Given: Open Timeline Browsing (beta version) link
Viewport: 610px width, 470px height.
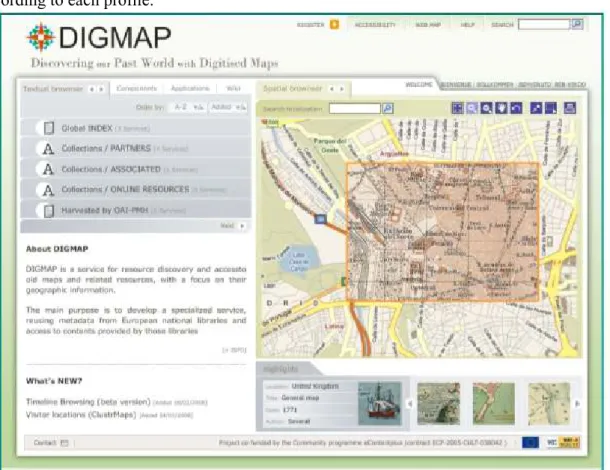Looking at the screenshot, I should [x=88, y=402].
